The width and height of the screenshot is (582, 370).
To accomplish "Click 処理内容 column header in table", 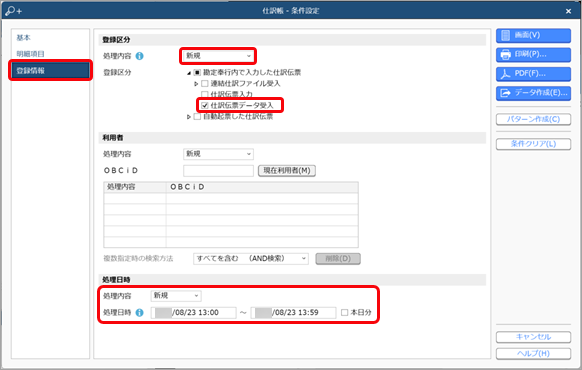I will point(135,187).
